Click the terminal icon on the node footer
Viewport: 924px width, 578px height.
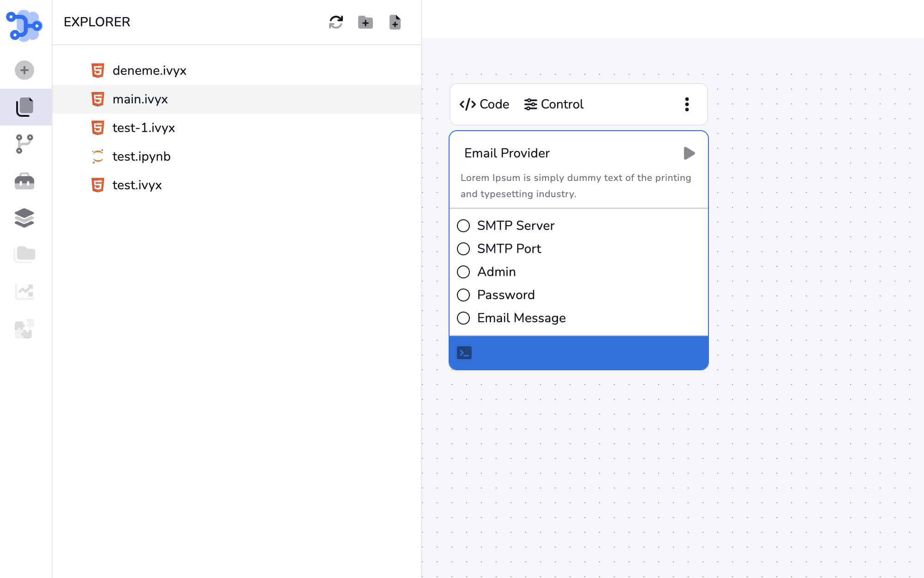click(x=465, y=353)
